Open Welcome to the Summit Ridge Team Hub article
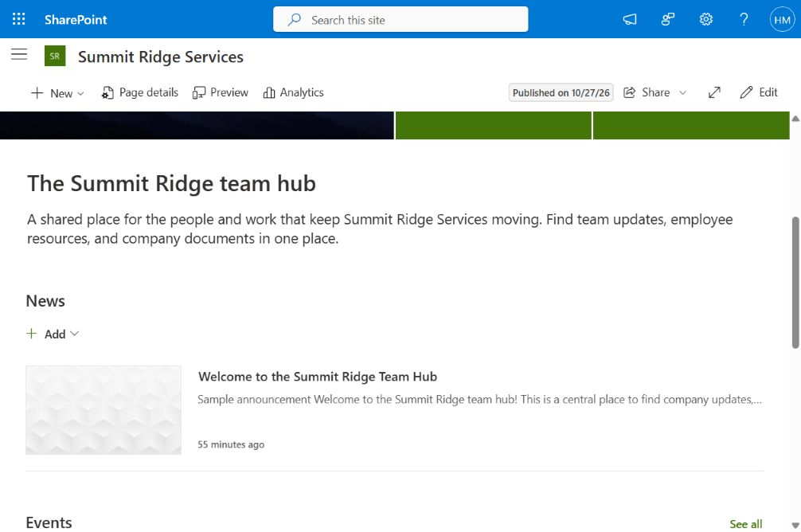This screenshot has height=532, width=801. pos(317,377)
